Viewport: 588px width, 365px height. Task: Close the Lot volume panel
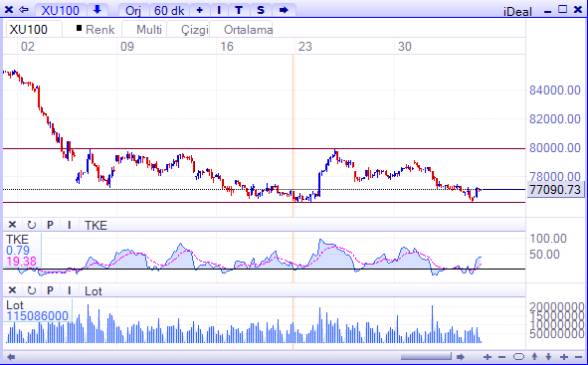(x=12, y=290)
